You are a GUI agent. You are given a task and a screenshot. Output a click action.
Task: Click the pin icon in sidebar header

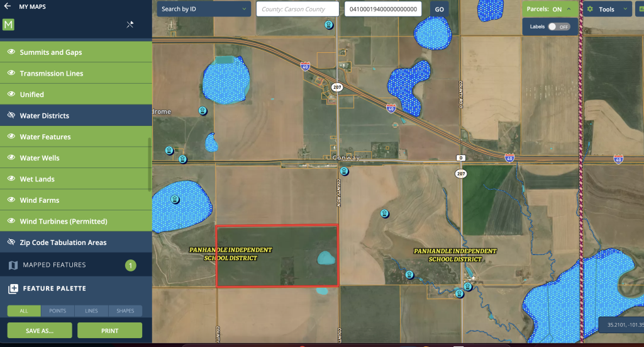[130, 25]
